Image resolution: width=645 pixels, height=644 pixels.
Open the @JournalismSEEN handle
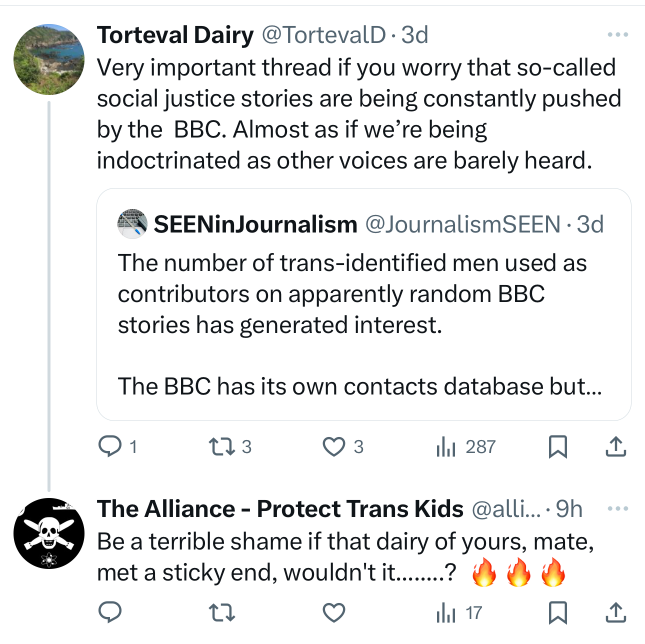(x=463, y=224)
